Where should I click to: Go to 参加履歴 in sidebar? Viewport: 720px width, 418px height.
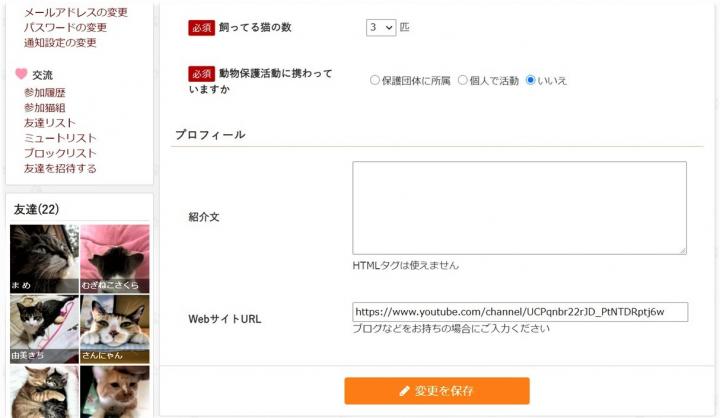(45, 92)
